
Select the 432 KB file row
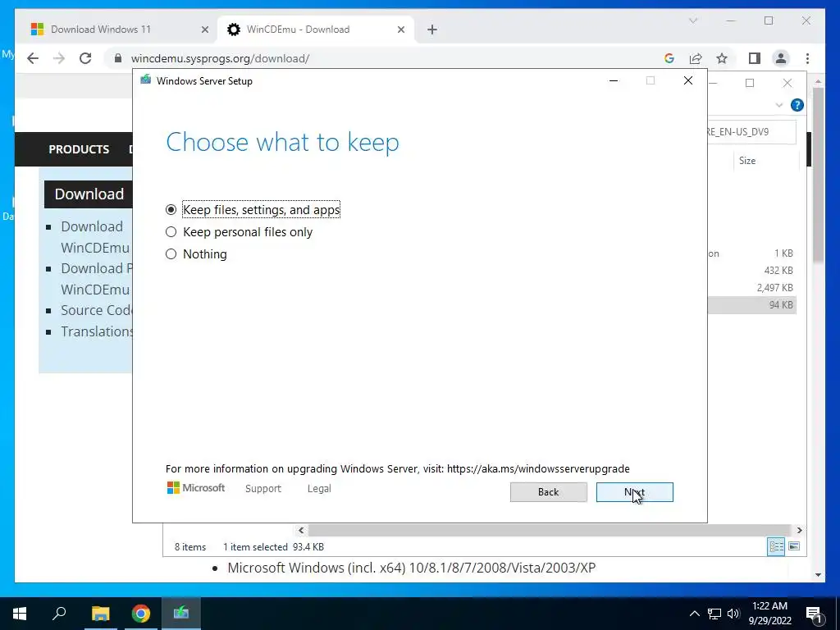751,271
